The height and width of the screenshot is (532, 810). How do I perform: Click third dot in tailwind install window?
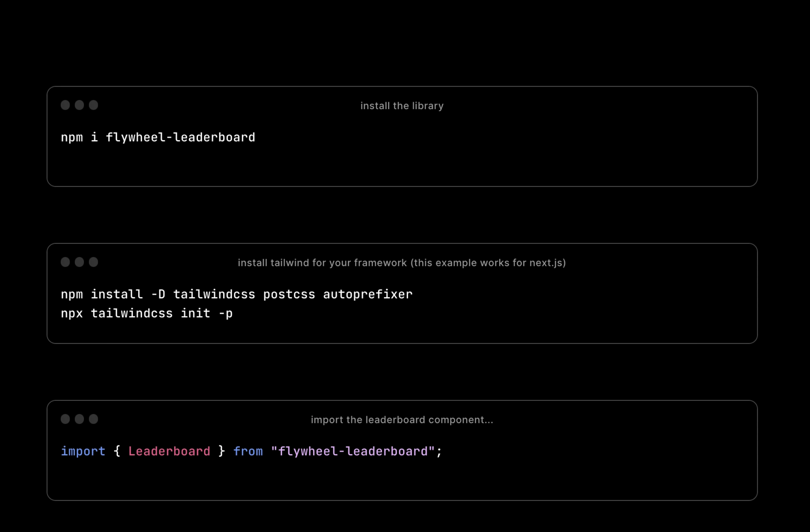pos(93,262)
